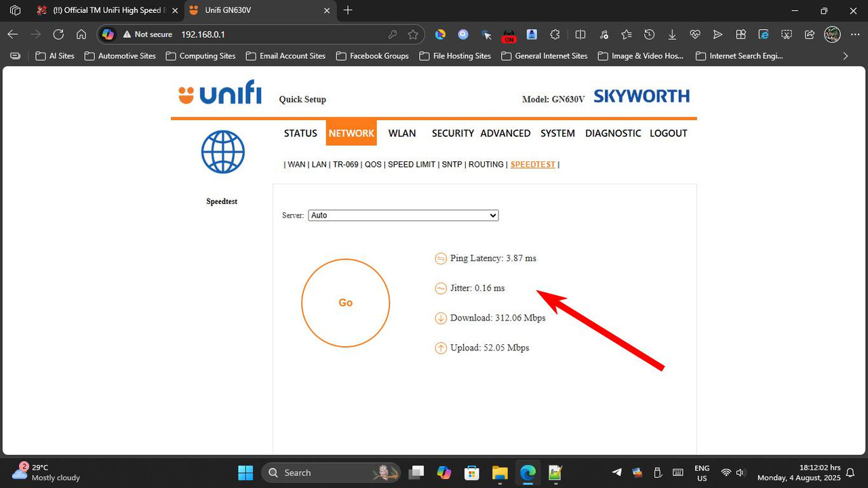Screen dimensions: 868x488
Task: Open the SECURITY menu
Action: 453,133
